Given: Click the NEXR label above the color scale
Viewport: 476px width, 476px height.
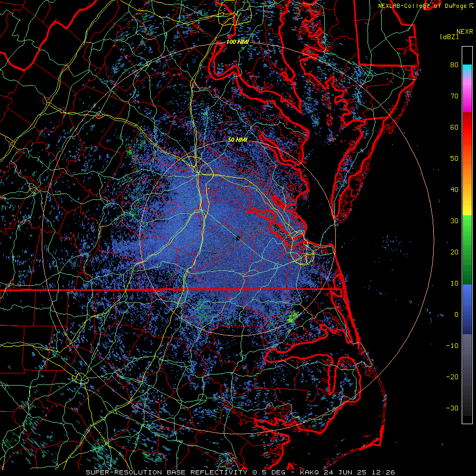Looking at the screenshot, I should click(x=465, y=32).
